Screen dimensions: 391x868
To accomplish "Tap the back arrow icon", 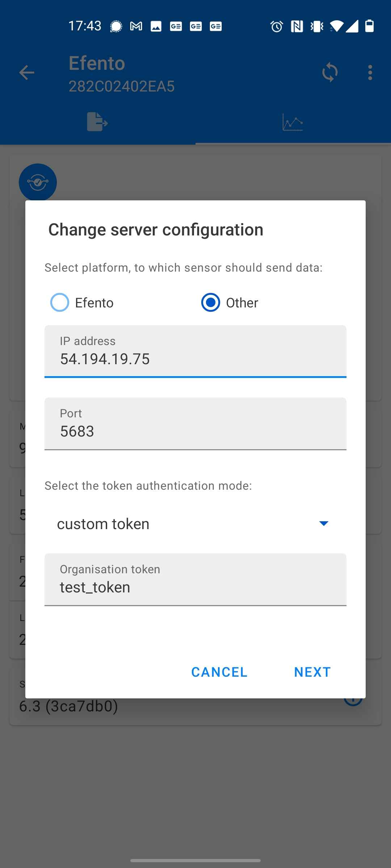I will [x=27, y=73].
